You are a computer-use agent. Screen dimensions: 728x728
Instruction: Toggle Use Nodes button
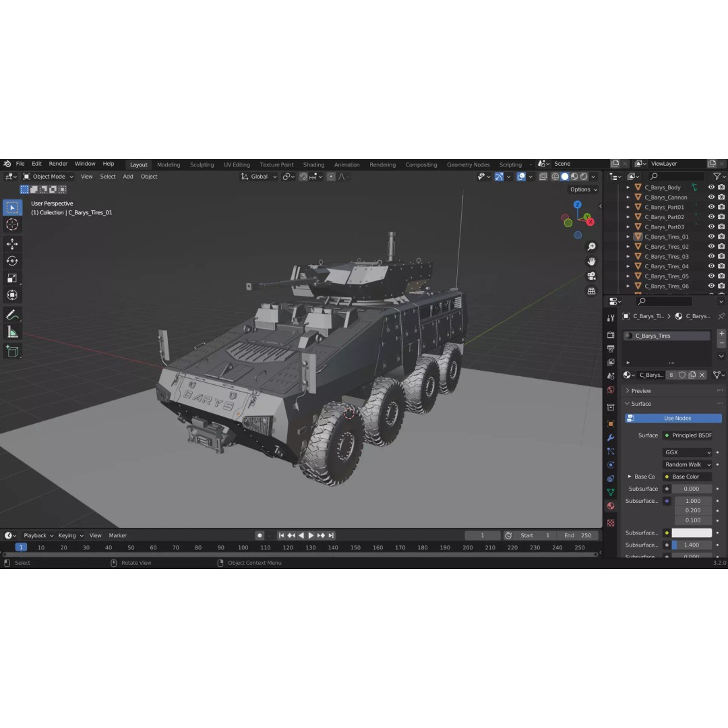point(673,419)
